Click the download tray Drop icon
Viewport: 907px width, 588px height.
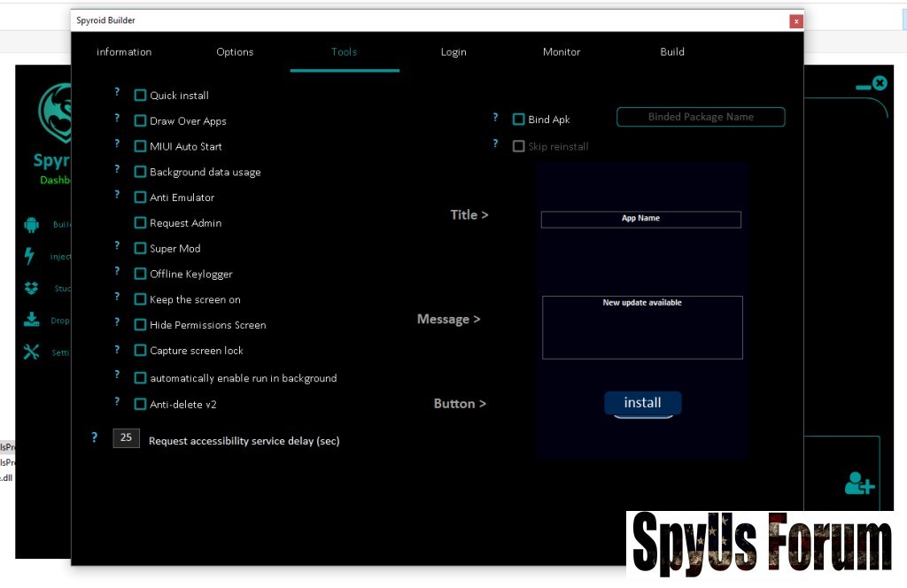32,320
